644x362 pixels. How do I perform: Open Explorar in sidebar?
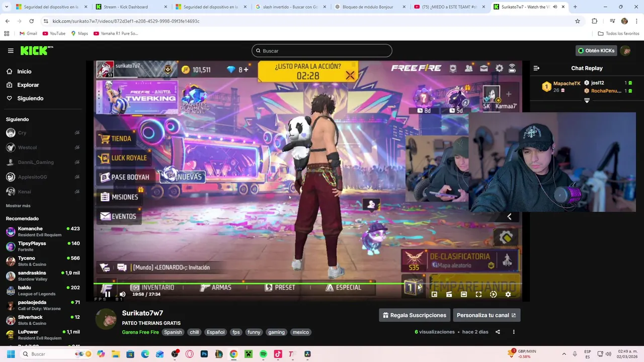click(x=28, y=85)
